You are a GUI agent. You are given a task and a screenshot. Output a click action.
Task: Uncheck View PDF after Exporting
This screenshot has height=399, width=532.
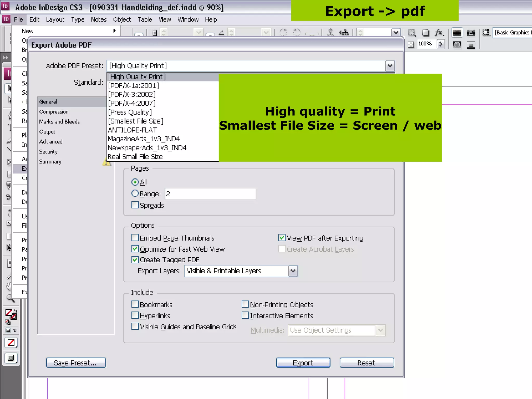click(x=282, y=237)
